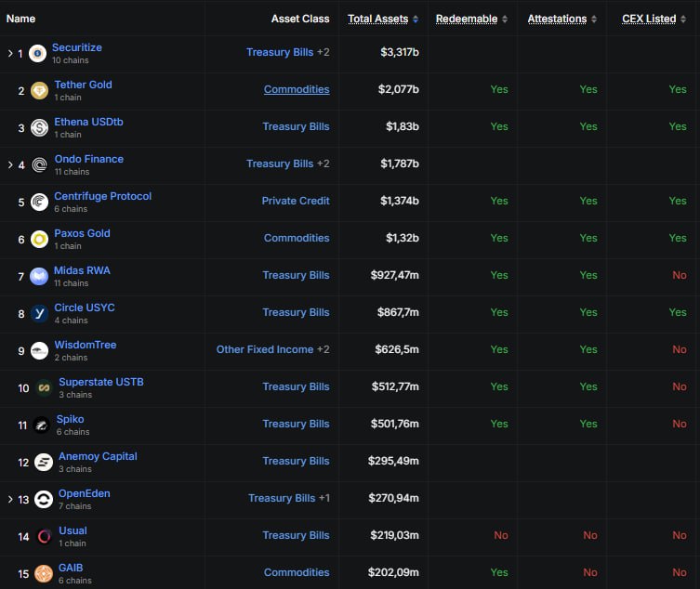Click Usual's Redeemable No value

pos(501,535)
